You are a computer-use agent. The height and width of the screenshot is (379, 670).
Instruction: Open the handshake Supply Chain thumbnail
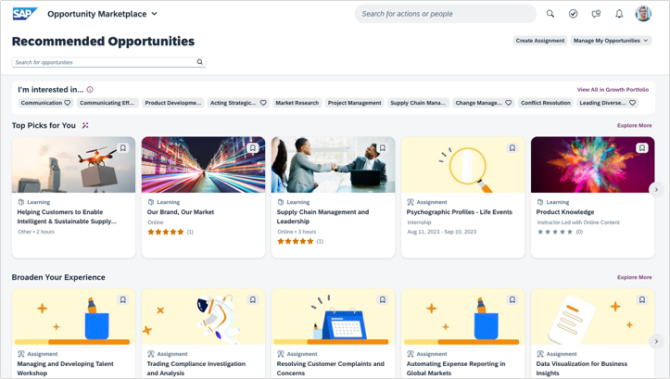pos(333,165)
